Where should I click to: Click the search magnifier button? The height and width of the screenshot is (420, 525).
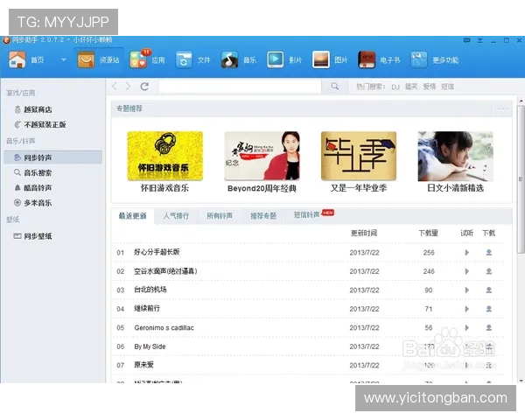[334, 87]
